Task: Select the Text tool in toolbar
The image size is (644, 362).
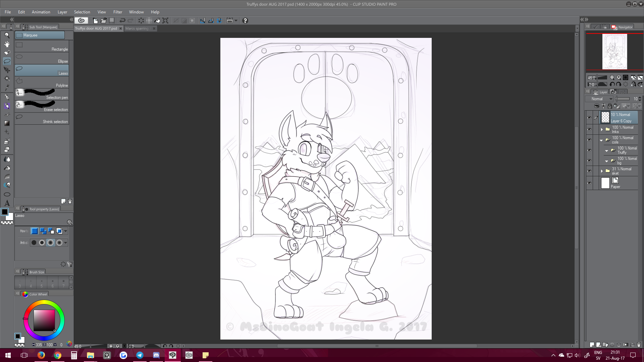Action: (7, 203)
